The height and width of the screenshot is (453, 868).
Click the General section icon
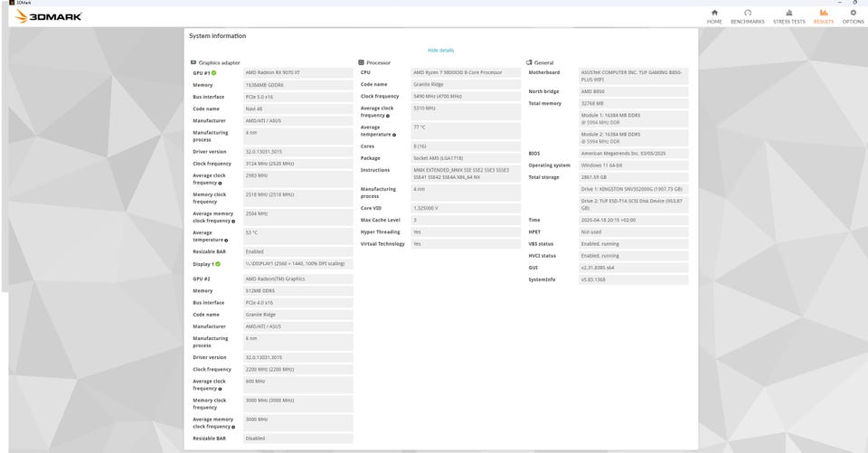(x=529, y=62)
